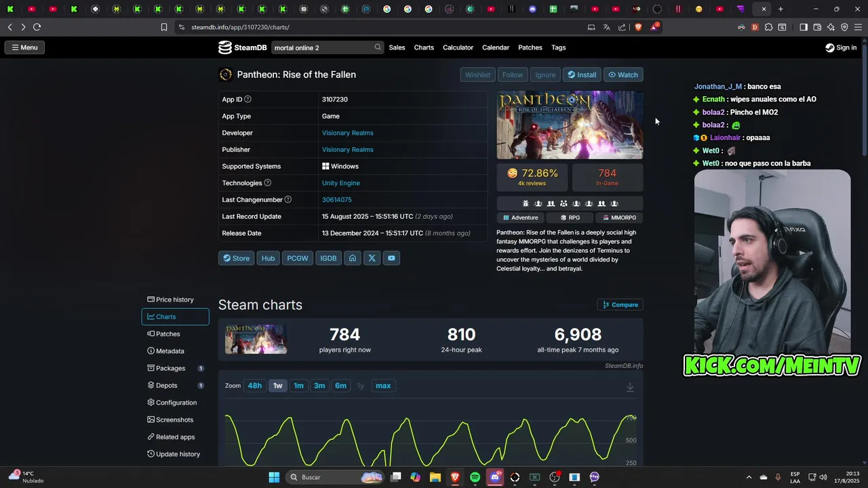Select the Metadata sidebar tab

coord(175,351)
